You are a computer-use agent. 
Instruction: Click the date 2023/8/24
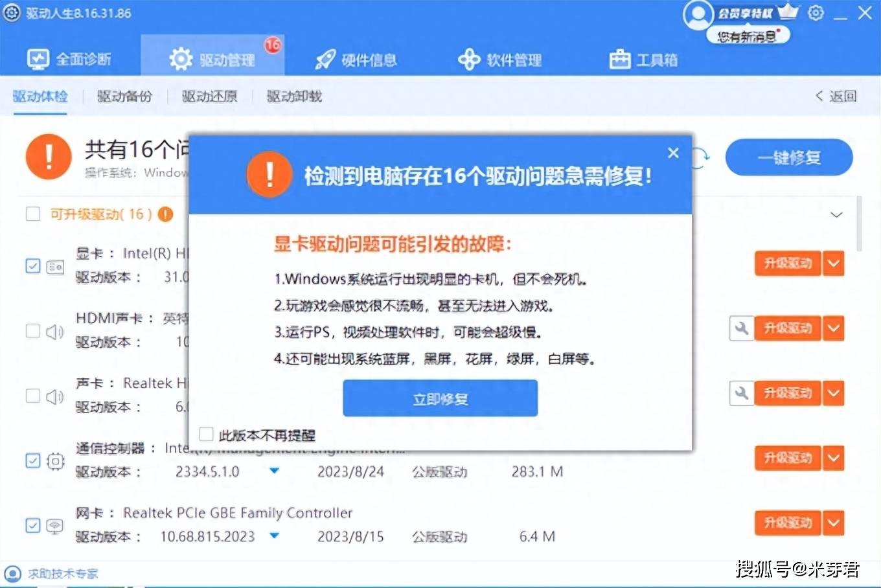click(350, 471)
